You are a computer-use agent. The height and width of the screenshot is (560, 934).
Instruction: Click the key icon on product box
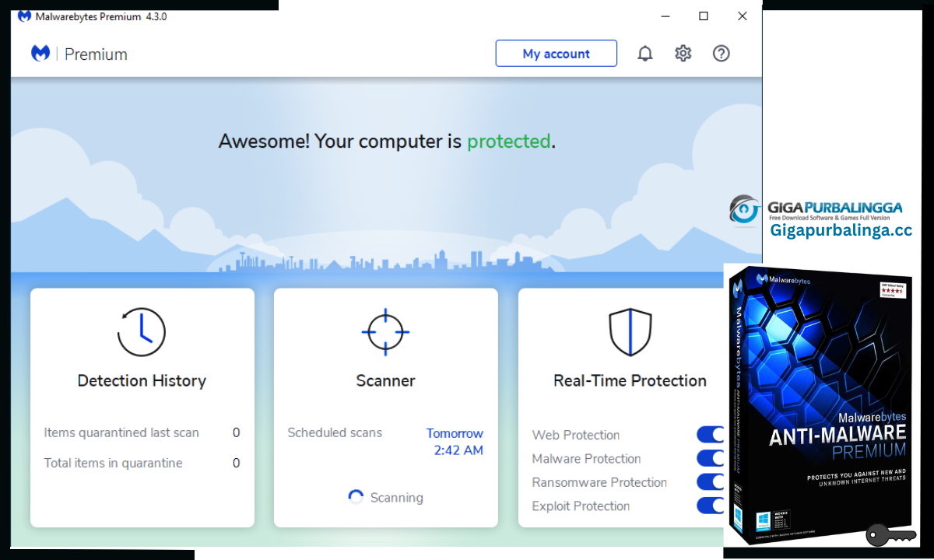(x=890, y=535)
